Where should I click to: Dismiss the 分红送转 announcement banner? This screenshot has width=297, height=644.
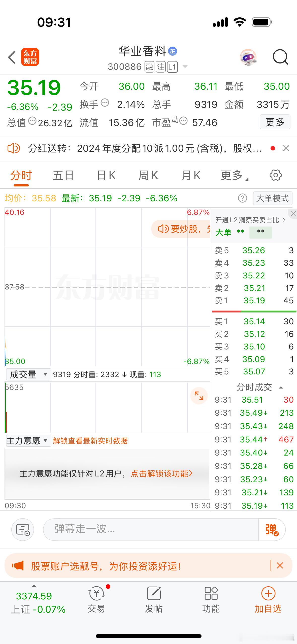(x=286, y=148)
